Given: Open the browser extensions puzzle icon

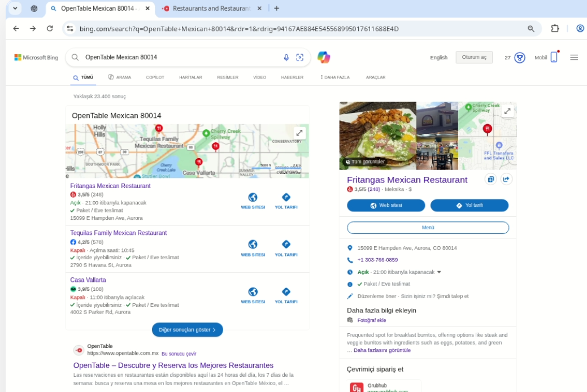Looking at the screenshot, I should pyautogui.click(x=555, y=28).
